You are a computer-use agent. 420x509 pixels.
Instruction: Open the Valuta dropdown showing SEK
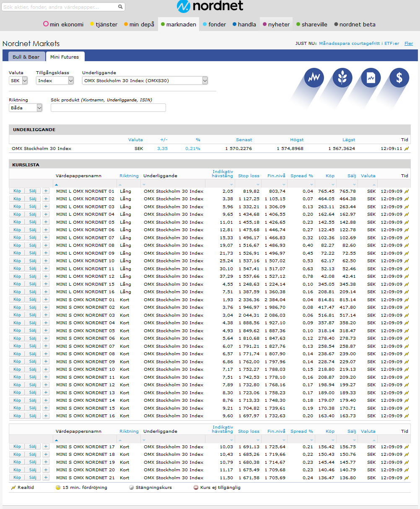pyautogui.click(x=18, y=80)
